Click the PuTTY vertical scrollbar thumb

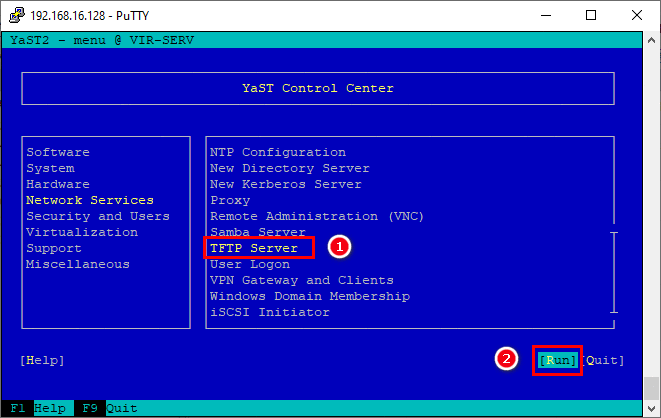(651, 388)
